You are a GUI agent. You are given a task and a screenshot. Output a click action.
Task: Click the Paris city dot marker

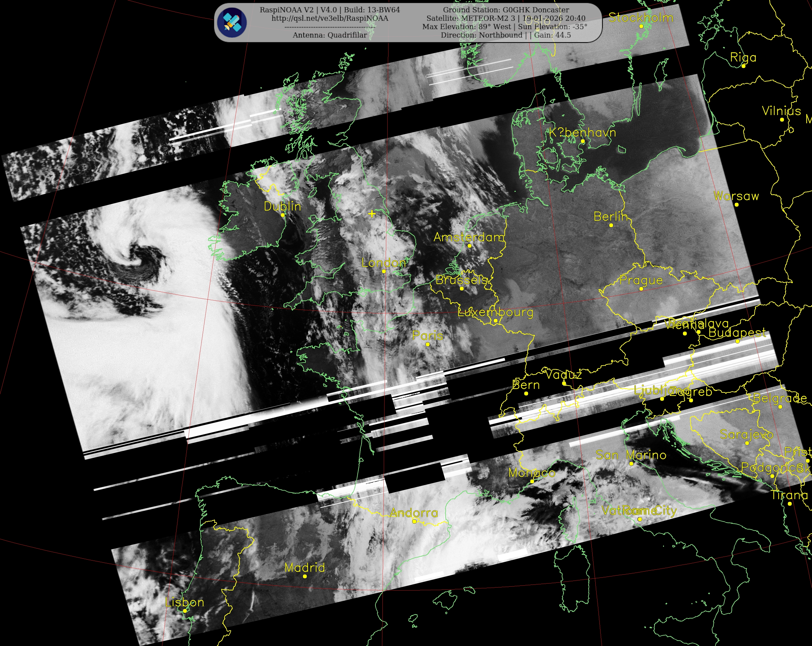tap(428, 344)
